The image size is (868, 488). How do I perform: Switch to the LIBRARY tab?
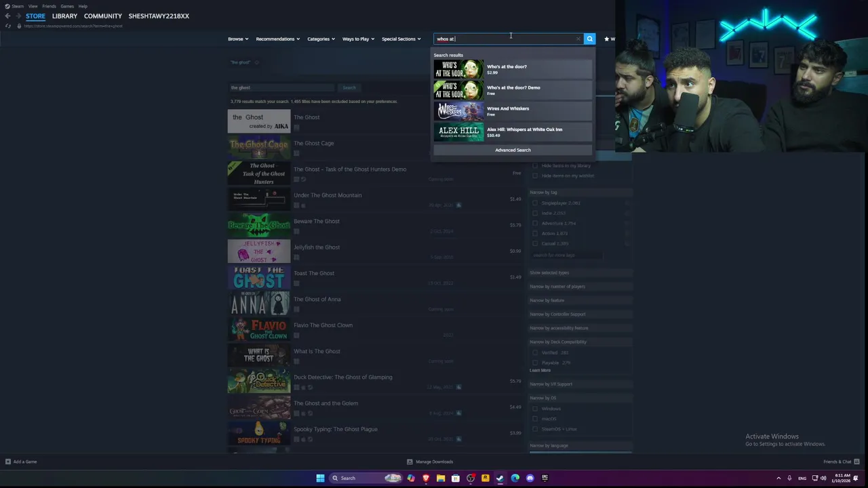pos(64,16)
